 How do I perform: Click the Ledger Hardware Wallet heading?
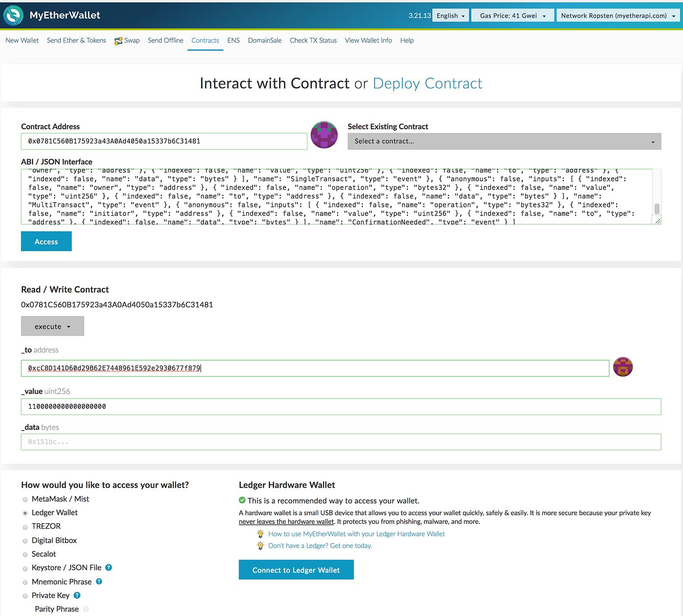point(287,485)
